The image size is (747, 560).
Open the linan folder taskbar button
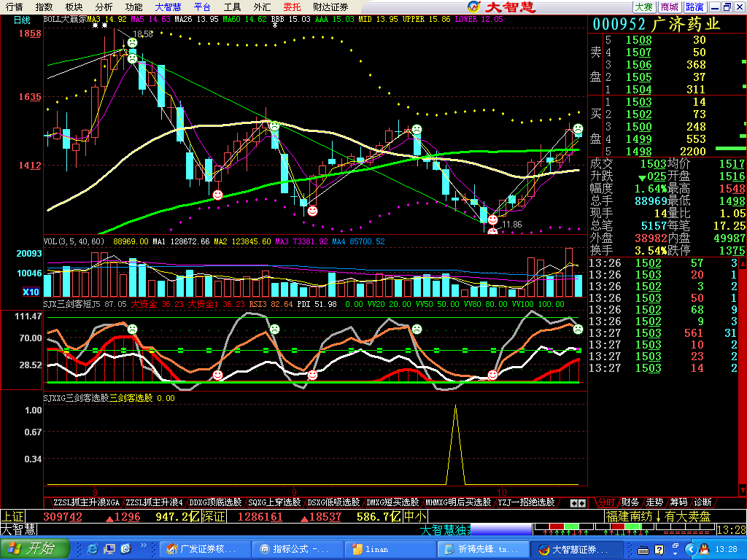390,549
